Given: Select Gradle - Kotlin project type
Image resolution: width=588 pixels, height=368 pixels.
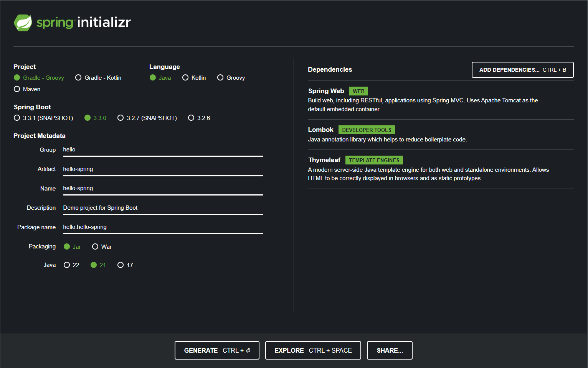Looking at the screenshot, I should pos(98,78).
